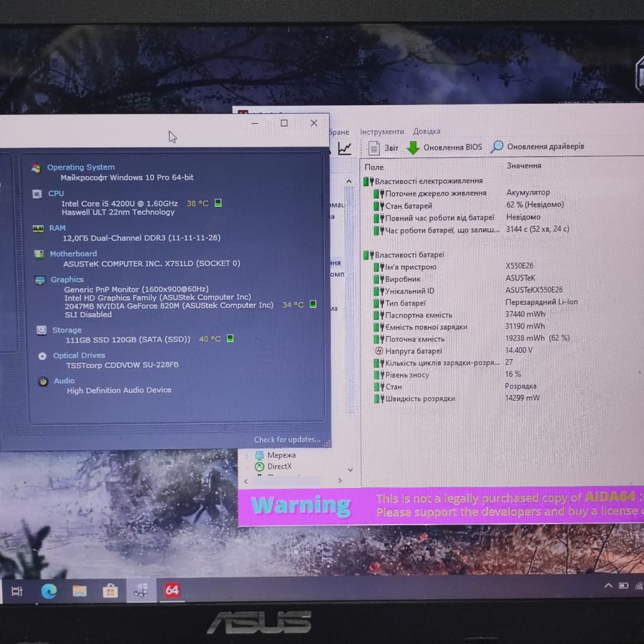Select the Поточне джерело живлення row
The height and width of the screenshot is (644, 644).
click(x=462, y=192)
